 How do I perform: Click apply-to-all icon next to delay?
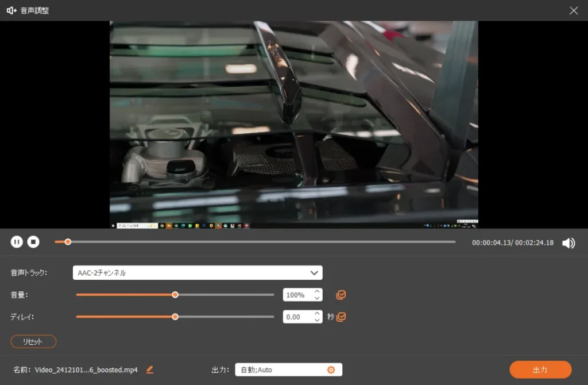coord(341,317)
